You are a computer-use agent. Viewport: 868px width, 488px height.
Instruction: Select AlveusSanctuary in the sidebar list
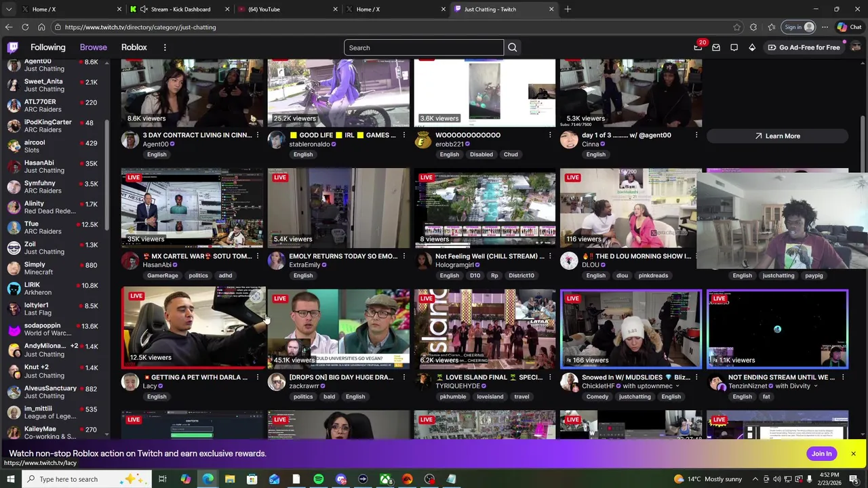click(x=54, y=392)
